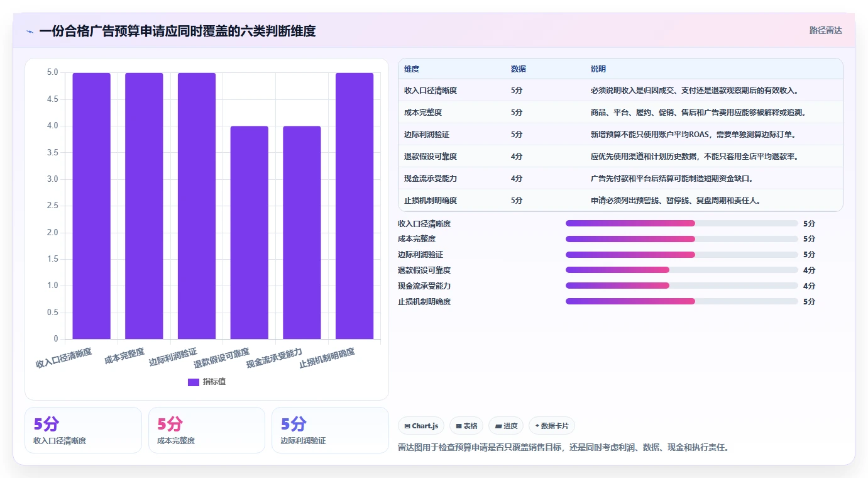Click 现金流承受能力 table row name

(x=431, y=179)
